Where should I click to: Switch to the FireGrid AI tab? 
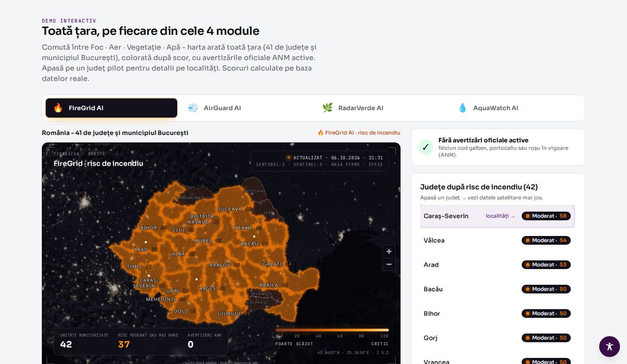click(111, 108)
